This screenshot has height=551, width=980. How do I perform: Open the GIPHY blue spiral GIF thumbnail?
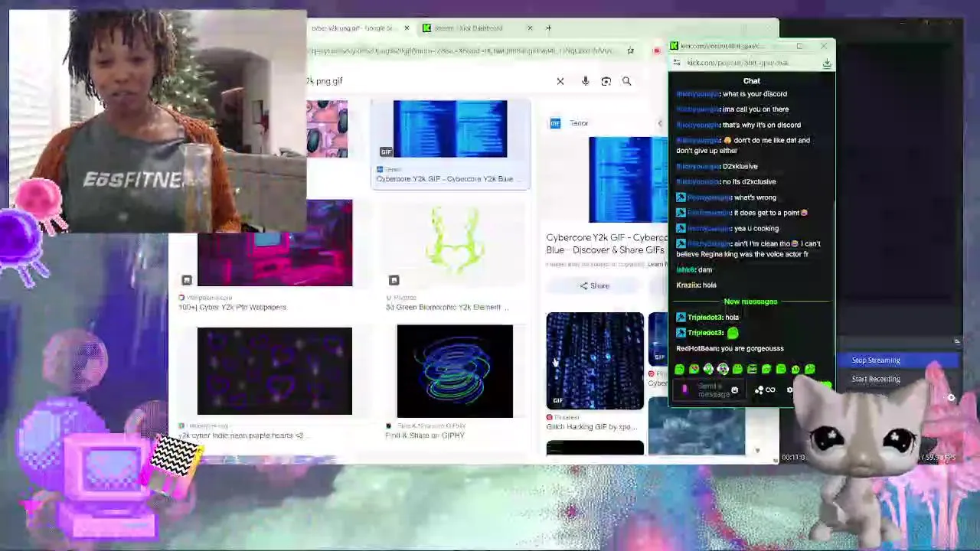pos(455,371)
